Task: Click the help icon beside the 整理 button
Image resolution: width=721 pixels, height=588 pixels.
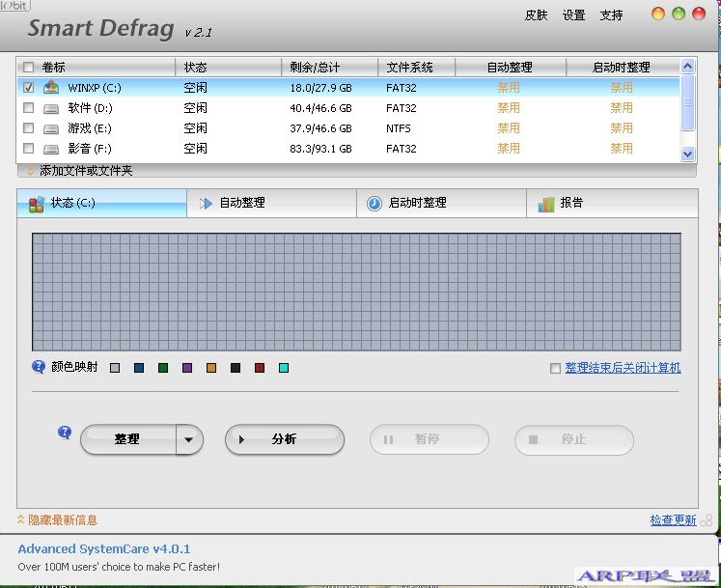Action: [x=65, y=433]
